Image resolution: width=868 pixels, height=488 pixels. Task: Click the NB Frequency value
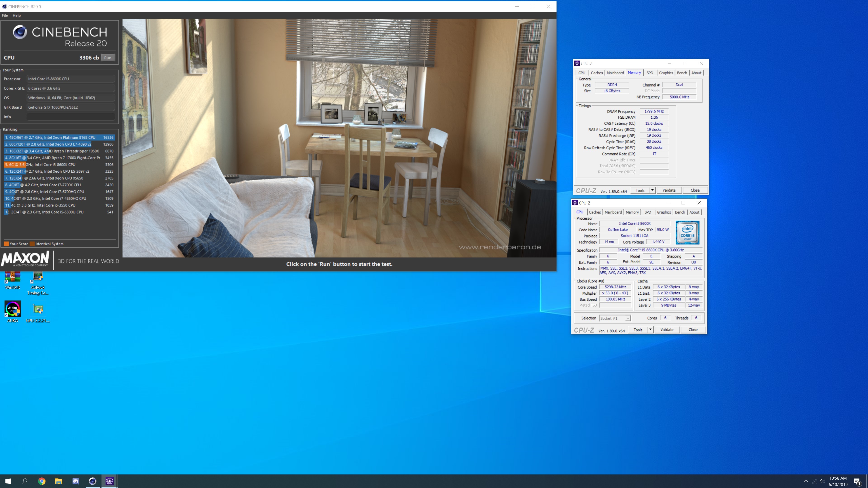click(679, 97)
